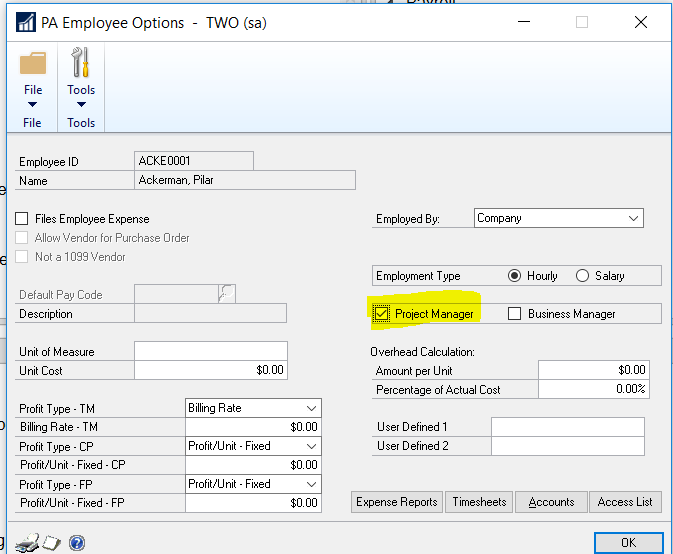Enable the Business Manager checkbox
The image size is (673, 554).
515,314
